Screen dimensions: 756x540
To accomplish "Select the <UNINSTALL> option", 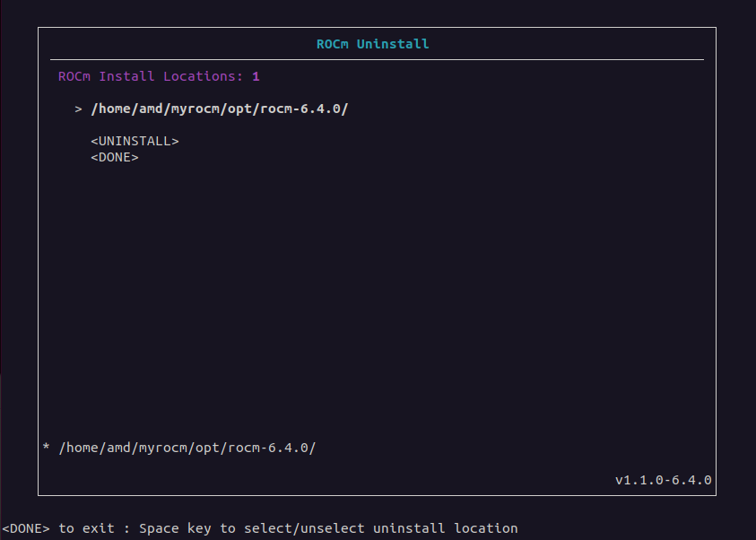I will point(135,142).
